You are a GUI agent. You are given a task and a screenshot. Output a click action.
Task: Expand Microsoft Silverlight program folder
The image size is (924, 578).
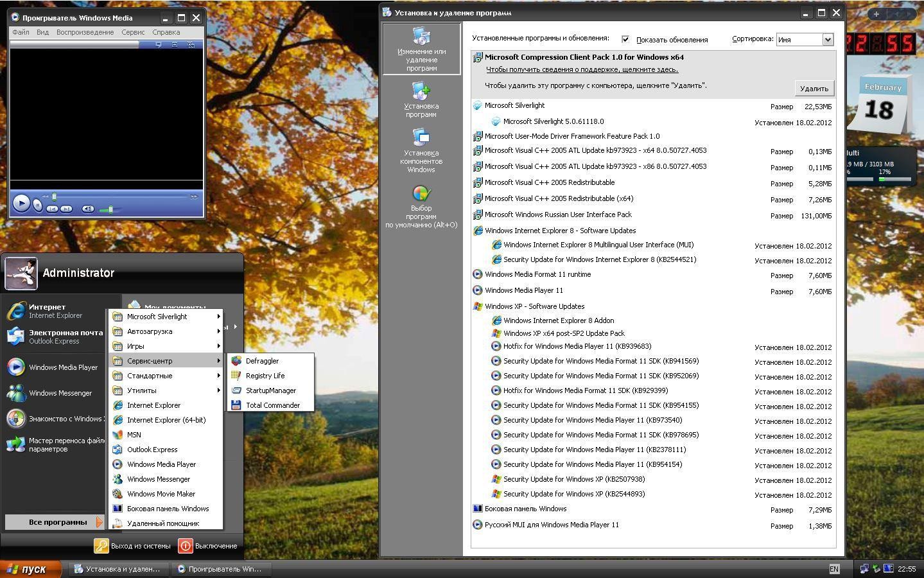tap(166, 317)
